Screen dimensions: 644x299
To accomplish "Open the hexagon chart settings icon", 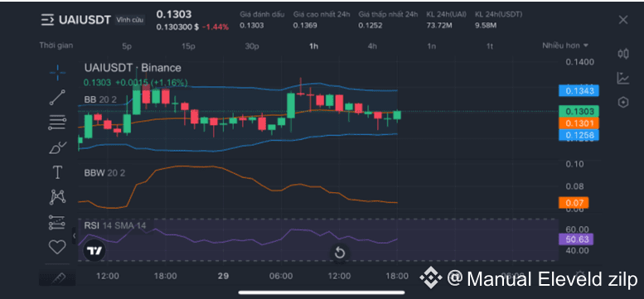I will coord(623,102).
